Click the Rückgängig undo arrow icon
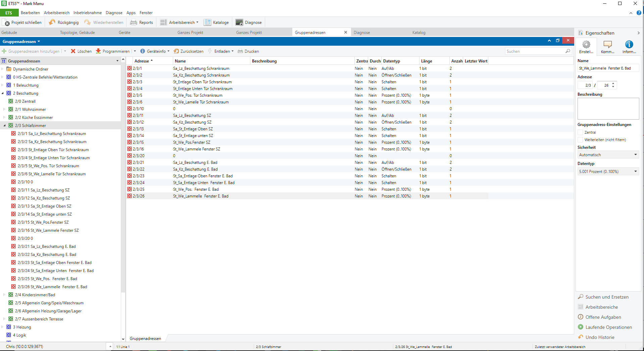Screen dimensions: 644x351 point(52,23)
